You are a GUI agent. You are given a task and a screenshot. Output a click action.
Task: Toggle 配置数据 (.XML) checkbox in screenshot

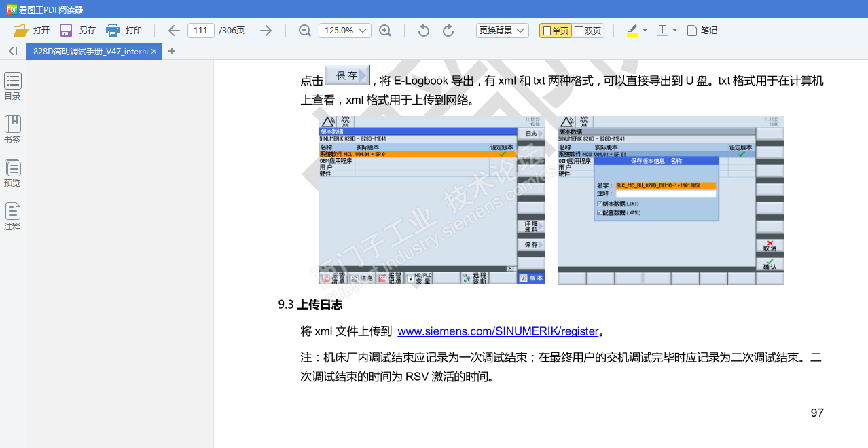coord(600,212)
